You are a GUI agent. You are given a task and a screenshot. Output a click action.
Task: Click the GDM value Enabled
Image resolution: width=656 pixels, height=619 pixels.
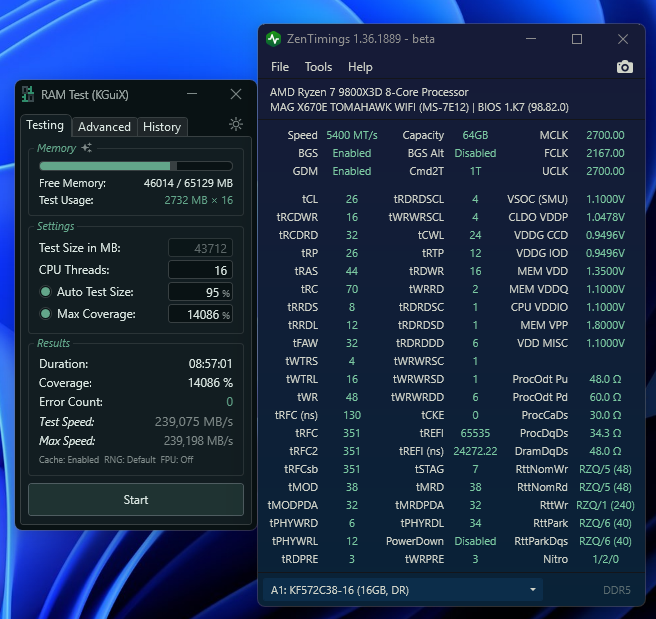[x=352, y=171]
